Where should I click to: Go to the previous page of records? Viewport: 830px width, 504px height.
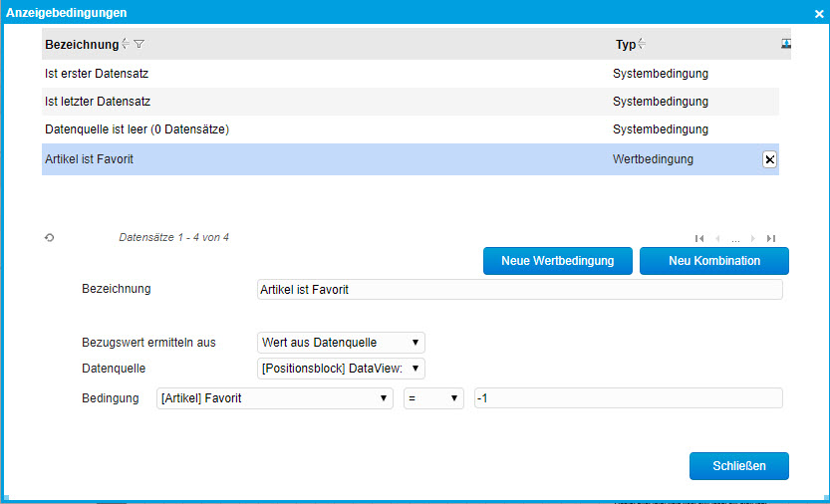[717, 238]
